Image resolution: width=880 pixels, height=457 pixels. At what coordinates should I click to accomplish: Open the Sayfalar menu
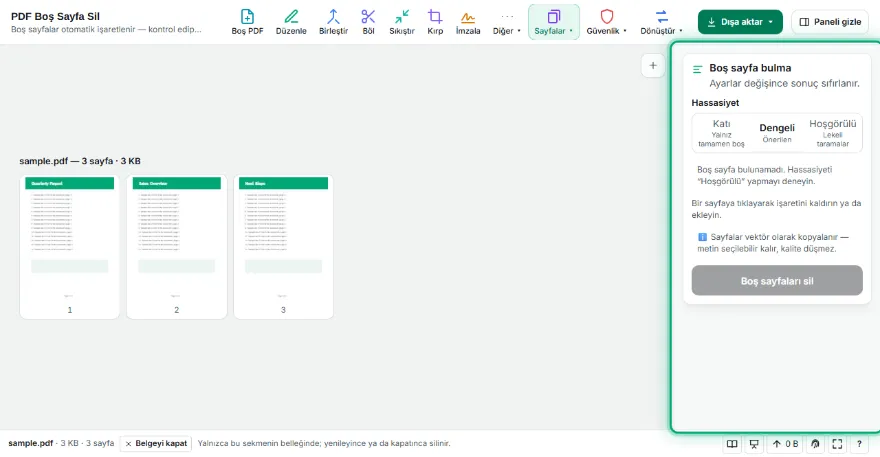(553, 22)
